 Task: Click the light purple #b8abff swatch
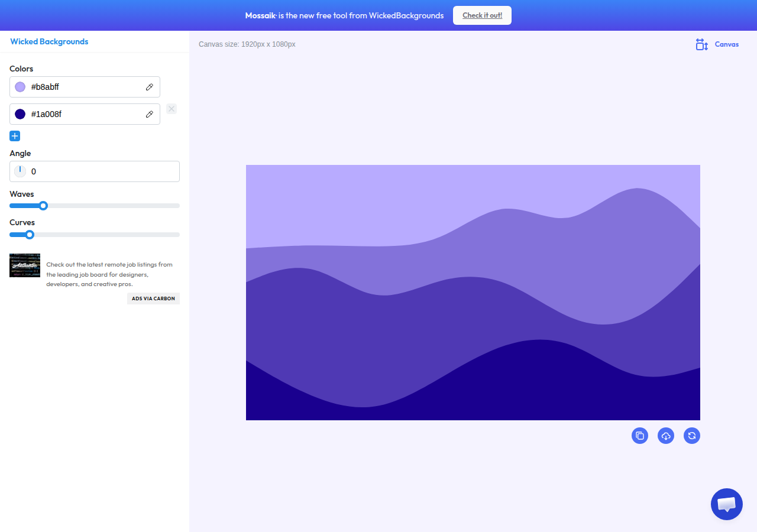(20, 87)
